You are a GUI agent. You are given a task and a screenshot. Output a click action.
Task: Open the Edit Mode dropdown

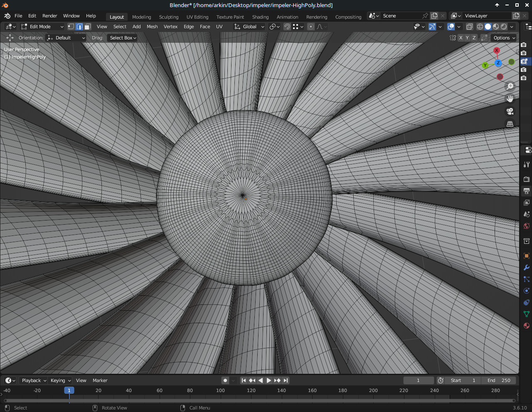coord(42,27)
